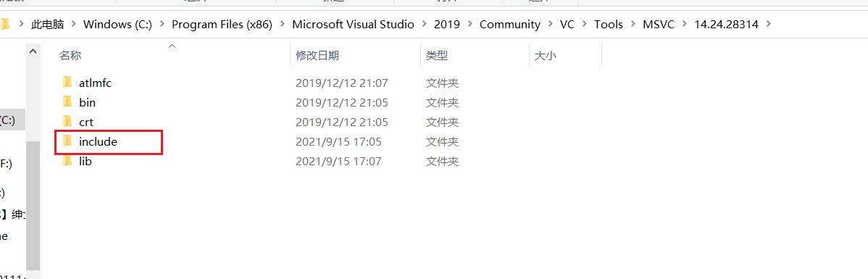The height and width of the screenshot is (279, 868).
Task: Expand chevron after 14.24.28314 breadcrumb
Action: click(767, 25)
